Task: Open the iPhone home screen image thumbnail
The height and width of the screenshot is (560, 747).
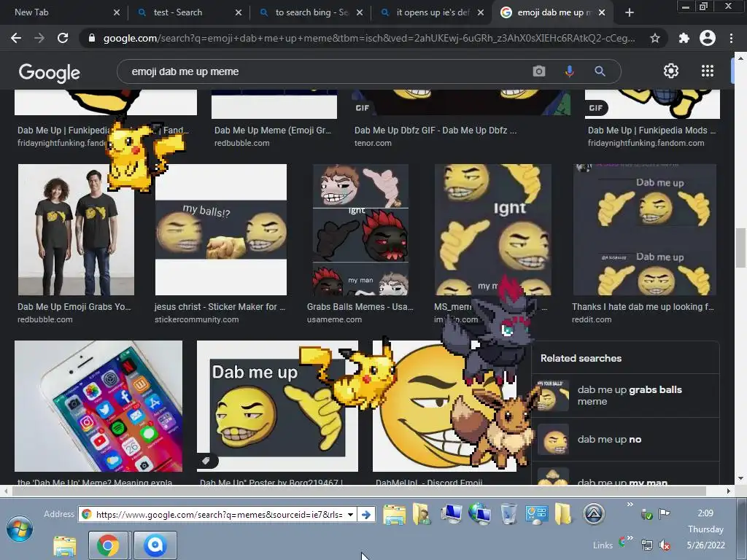Action: point(98,405)
